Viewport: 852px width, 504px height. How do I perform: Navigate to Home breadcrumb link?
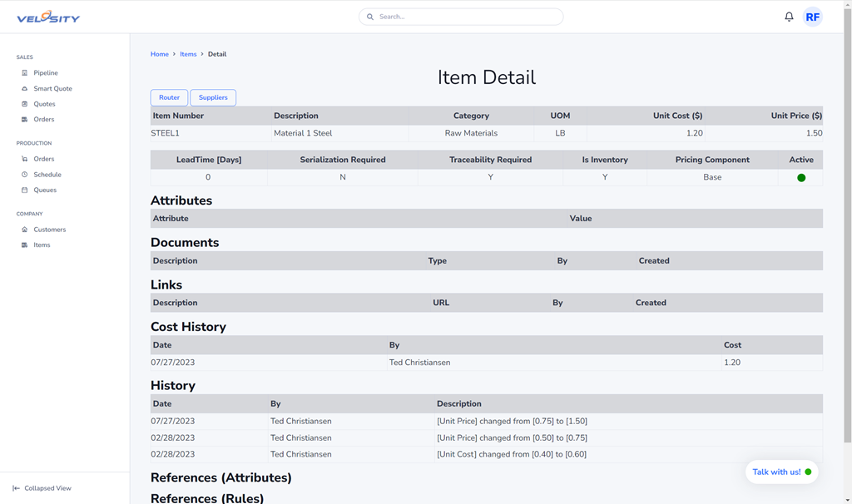coord(159,54)
